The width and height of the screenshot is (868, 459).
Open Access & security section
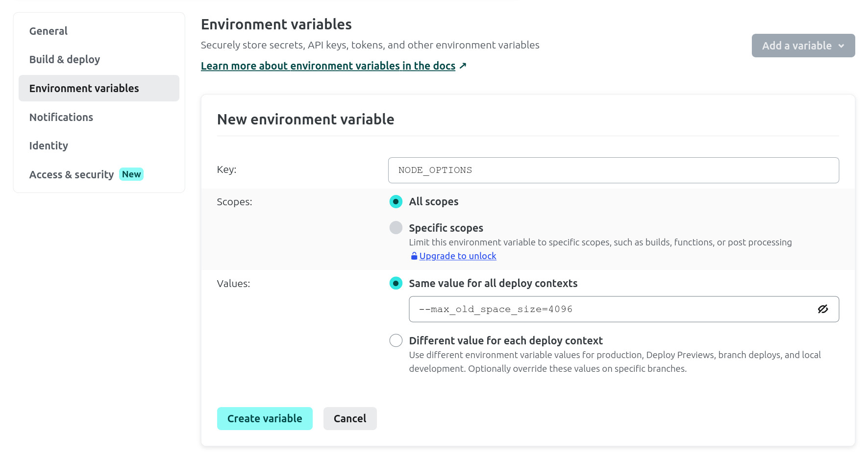(72, 174)
